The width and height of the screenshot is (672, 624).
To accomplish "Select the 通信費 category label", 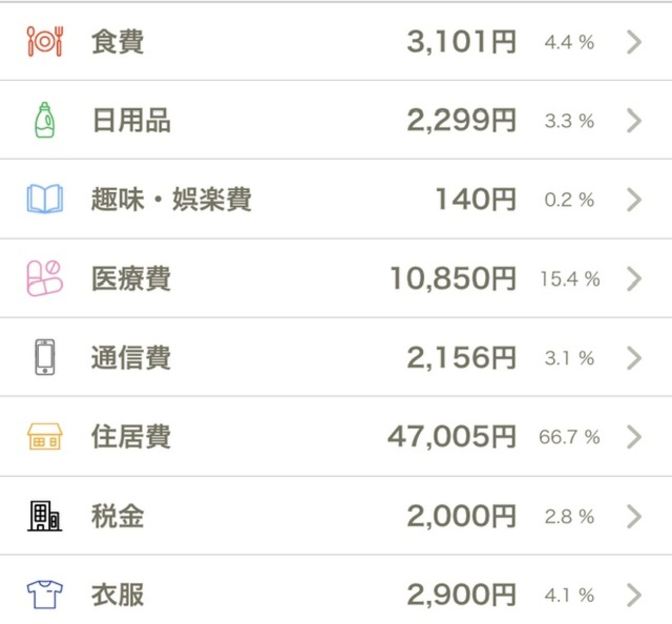I will pyautogui.click(x=131, y=358).
